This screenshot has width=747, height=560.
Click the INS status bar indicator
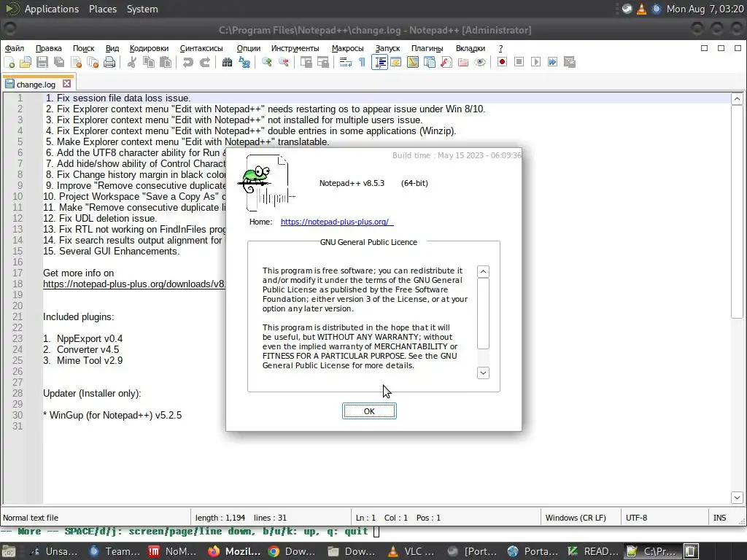(720, 518)
